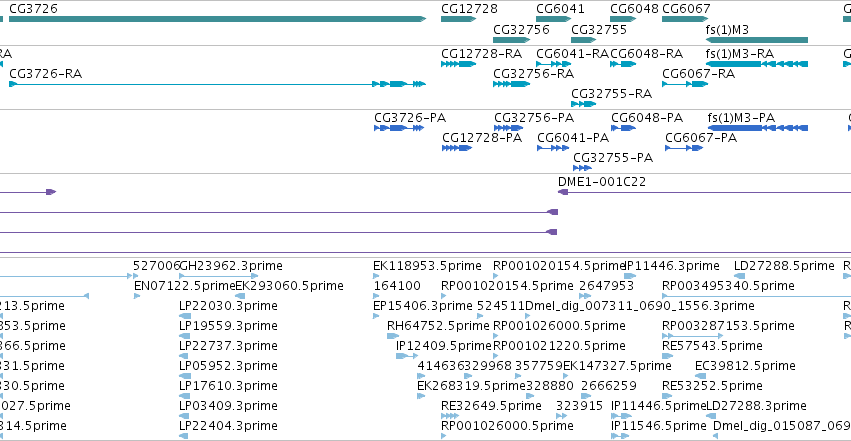Select the RH64752.5prime EST label
This screenshot has width=851, height=441.
438,326
